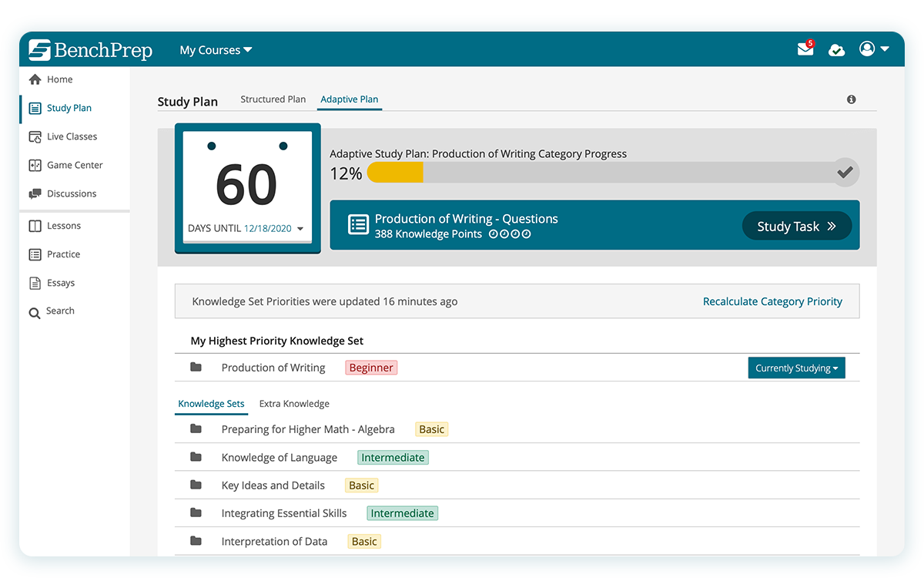This screenshot has width=924, height=588.
Task: Switch to the Adaptive Plan tab
Action: click(x=350, y=99)
